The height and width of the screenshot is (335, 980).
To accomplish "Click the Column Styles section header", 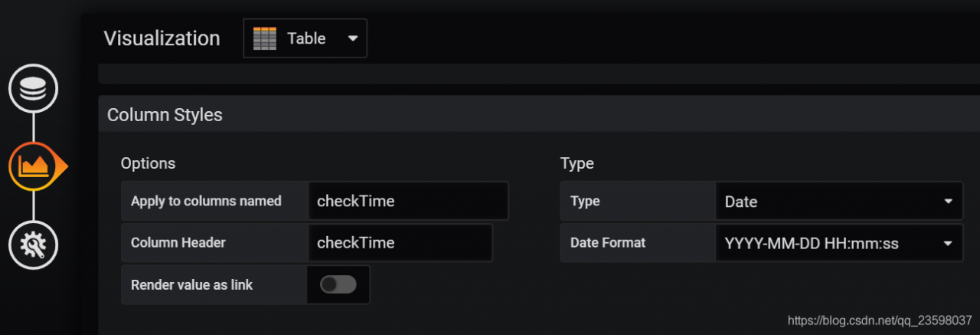I will tap(165, 115).
